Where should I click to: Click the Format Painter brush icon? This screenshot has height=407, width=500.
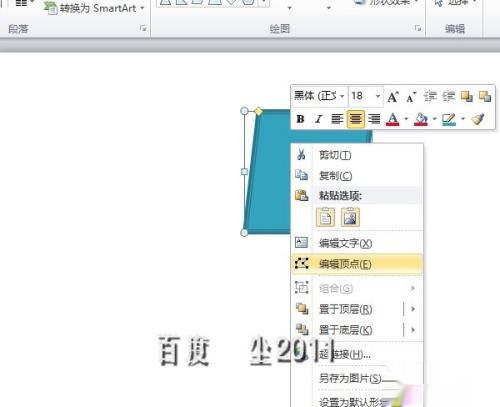click(478, 119)
